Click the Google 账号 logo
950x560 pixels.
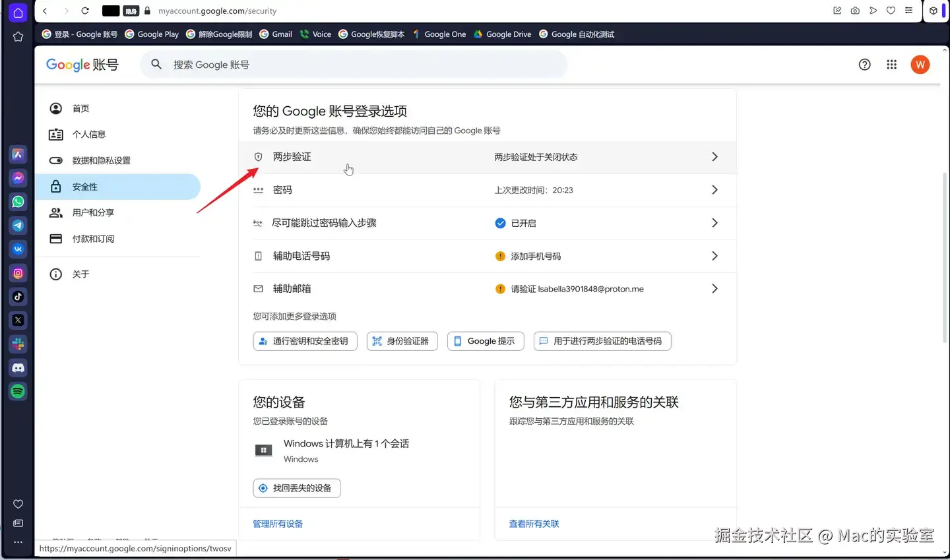click(82, 65)
